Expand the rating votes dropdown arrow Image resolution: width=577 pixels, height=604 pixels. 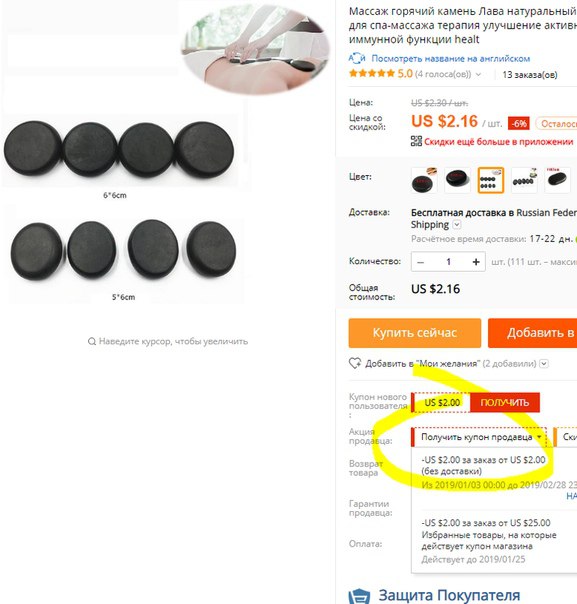(x=478, y=74)
